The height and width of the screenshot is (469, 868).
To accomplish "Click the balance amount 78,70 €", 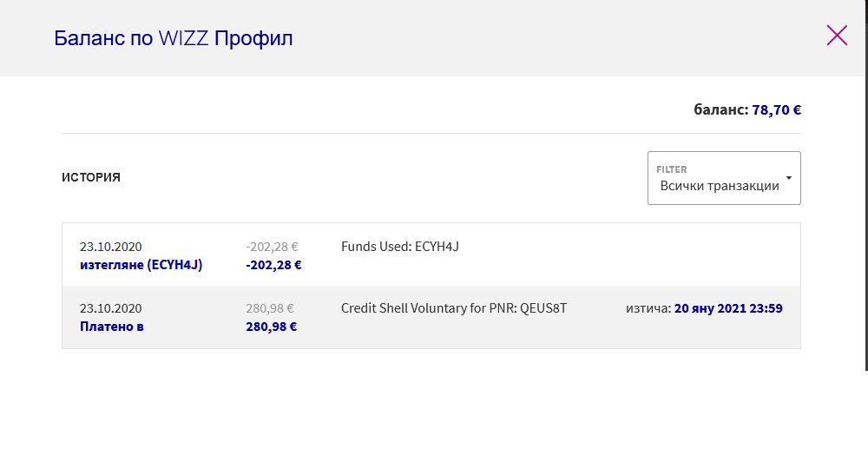I will 776,109.
